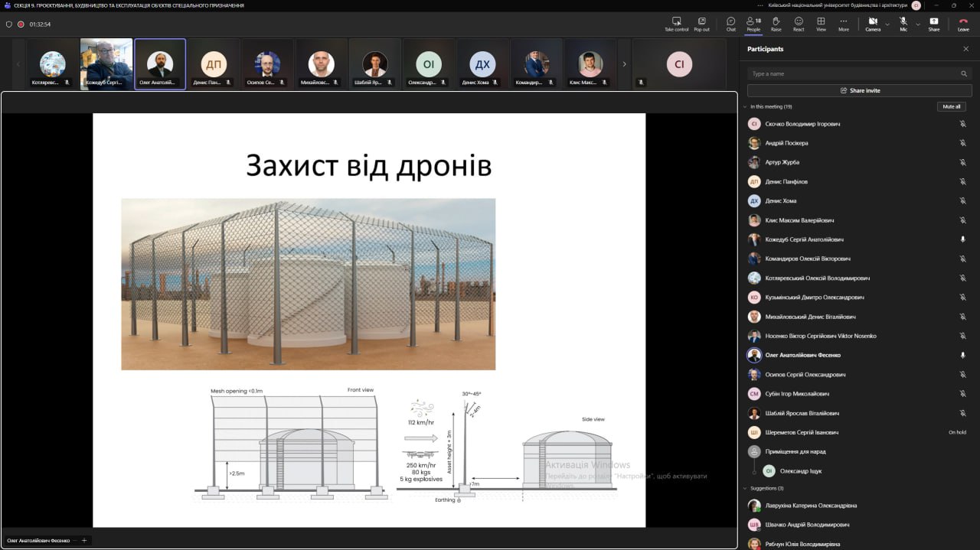The image size is (980, 550).
Task: Unmute the Mic
Action: coord(903,24)
